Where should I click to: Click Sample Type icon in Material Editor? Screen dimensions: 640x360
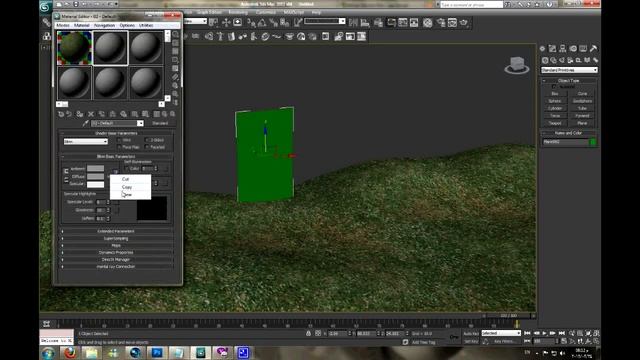(176, 34)
